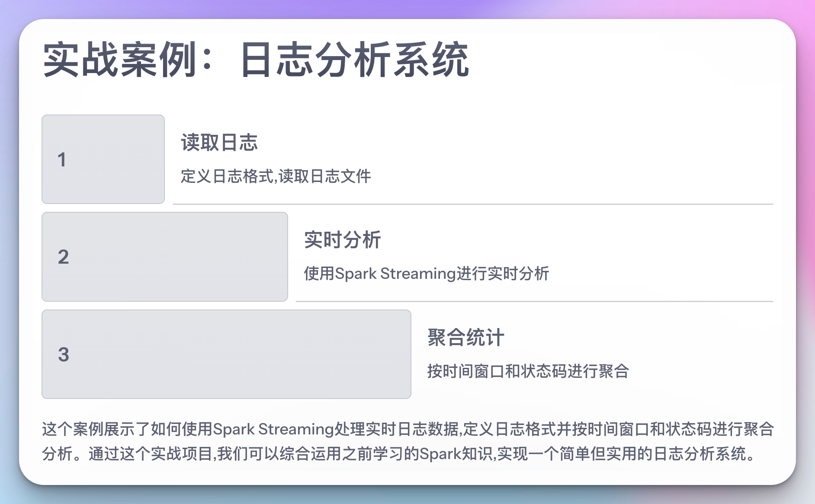This screenshot has height=504, width=815.
Task: Select the Spark Streaming进行实时分析 description
Action: 426,274
